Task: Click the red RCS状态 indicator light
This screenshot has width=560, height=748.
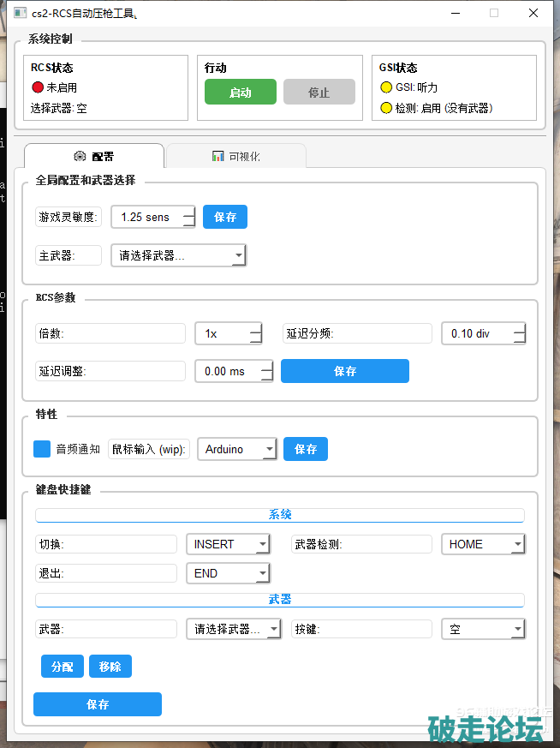Action: tap(37, 87)
